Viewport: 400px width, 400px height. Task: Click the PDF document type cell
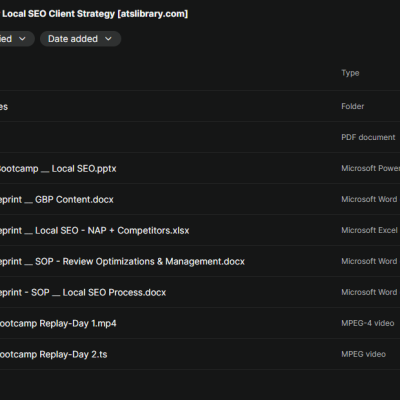tap(368, 137)
